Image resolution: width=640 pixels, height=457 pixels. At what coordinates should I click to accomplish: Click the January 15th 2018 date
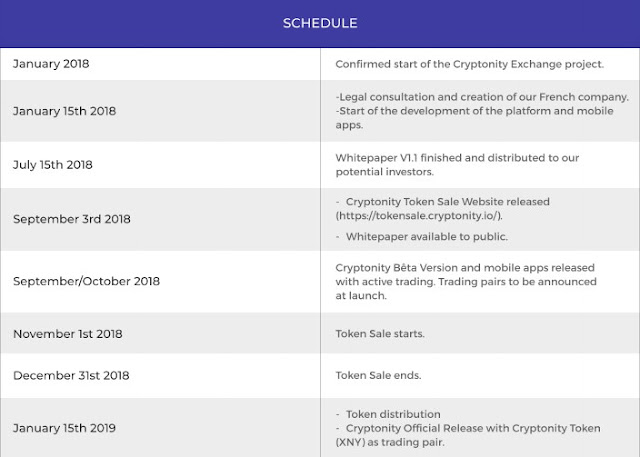pyautogui.click(x=64, y=111)
